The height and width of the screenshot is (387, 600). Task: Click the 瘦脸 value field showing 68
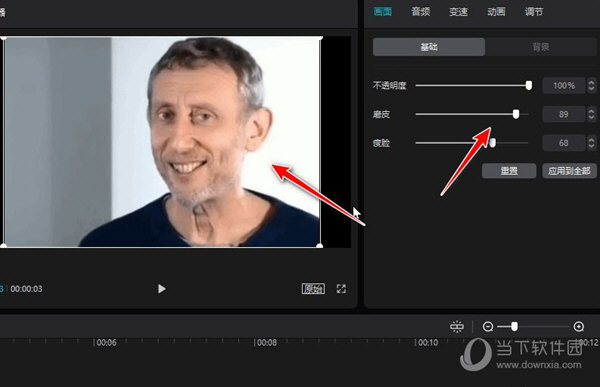564,143
